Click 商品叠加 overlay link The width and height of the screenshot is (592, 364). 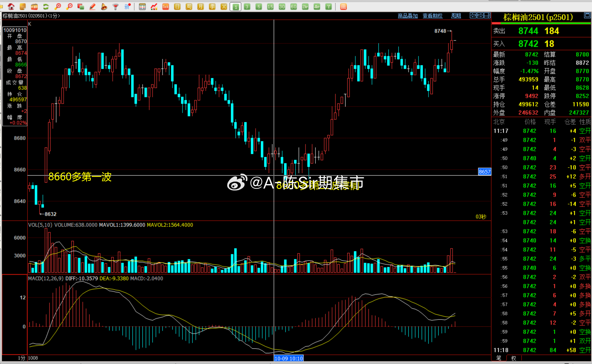click(x=408, y=16)
